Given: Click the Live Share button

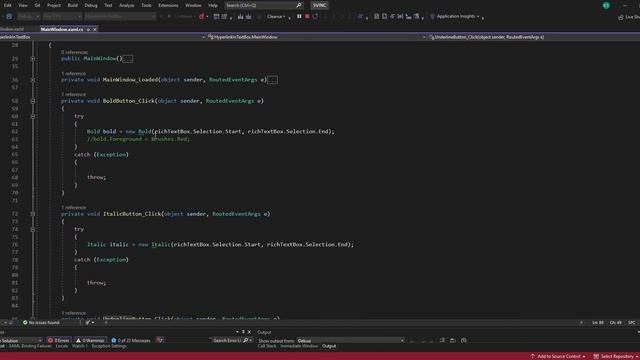Looking at the screenshot, I should 629,17.
